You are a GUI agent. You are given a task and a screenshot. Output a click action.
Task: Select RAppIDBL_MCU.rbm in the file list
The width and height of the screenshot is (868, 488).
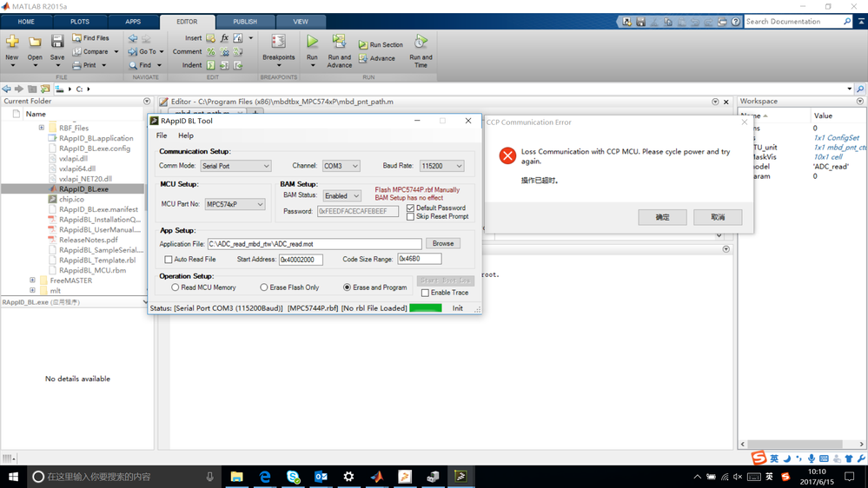(x=92, y=271)
